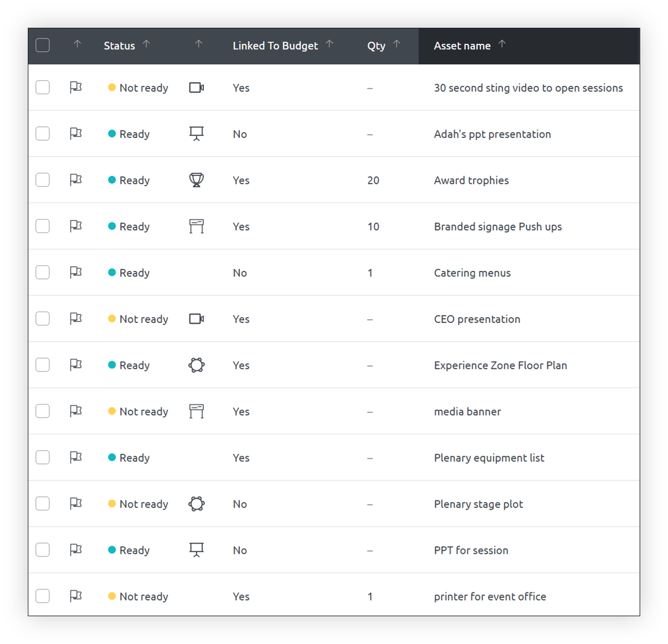Click flag icon in Adah's ppt presentation row
Screen dimensions: 668x644
[76, 134]
